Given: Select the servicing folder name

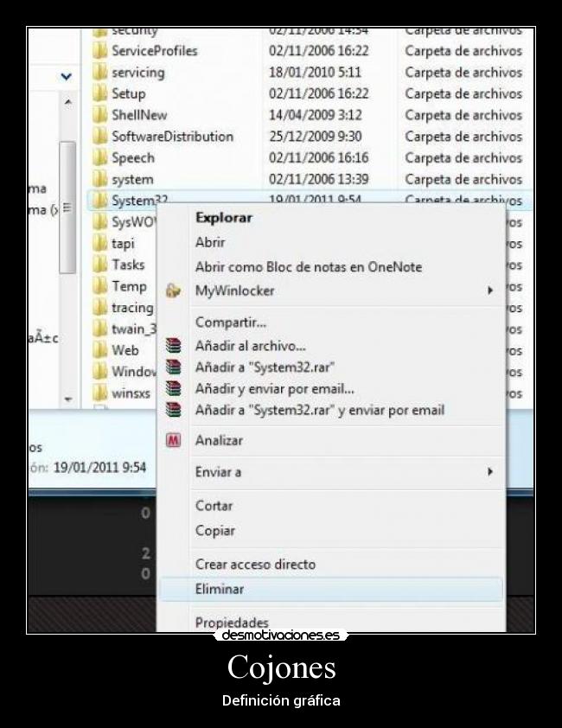Looking at the screenshot, I should coord(138,73).
